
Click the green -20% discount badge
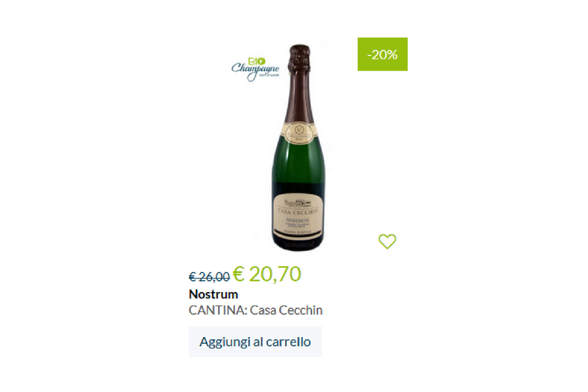[x=382, y=54]
